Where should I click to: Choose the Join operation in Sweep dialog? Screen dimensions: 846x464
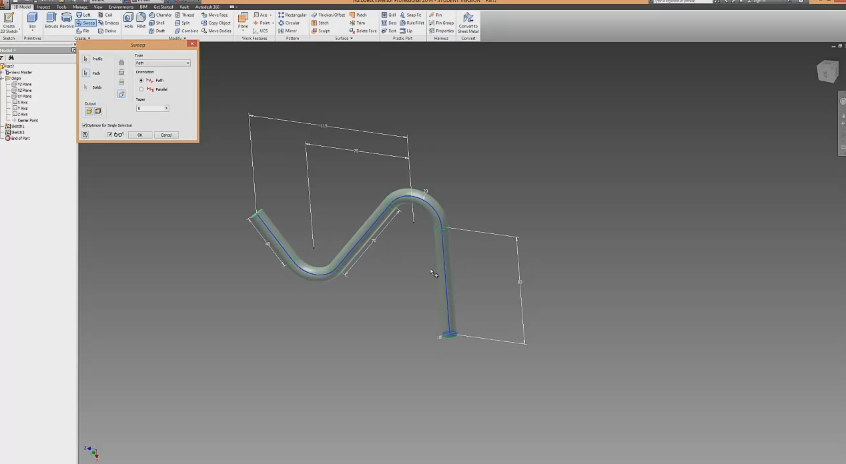tap(121, 63)
